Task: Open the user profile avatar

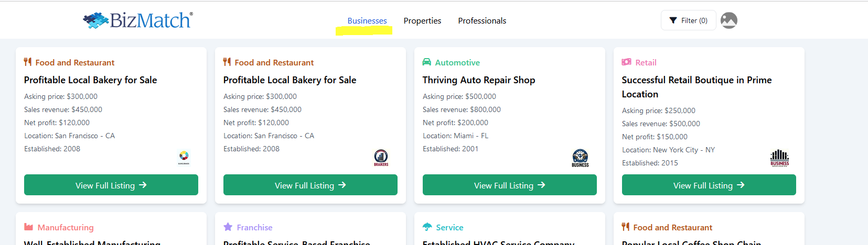Action: [729, 20]
